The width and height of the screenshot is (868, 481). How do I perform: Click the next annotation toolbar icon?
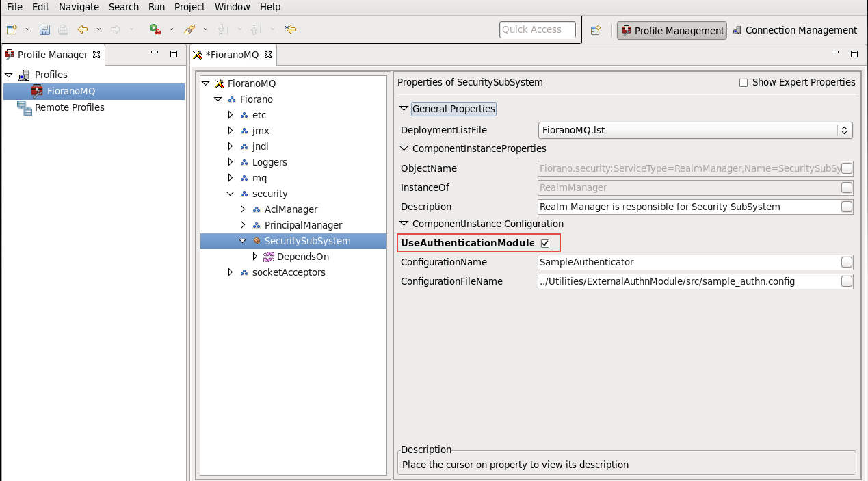point(222,29)
